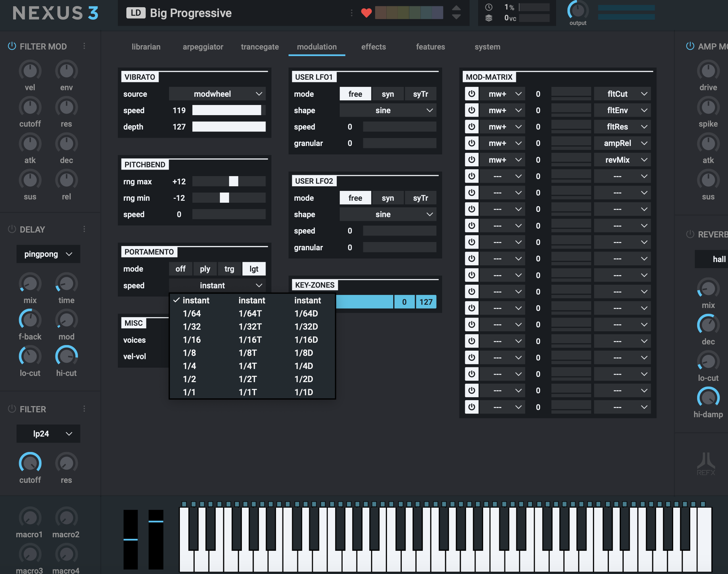Click the clock CPU usage icon
The height and width of the screenshot is (574, 728).
[x=489, y=7]
